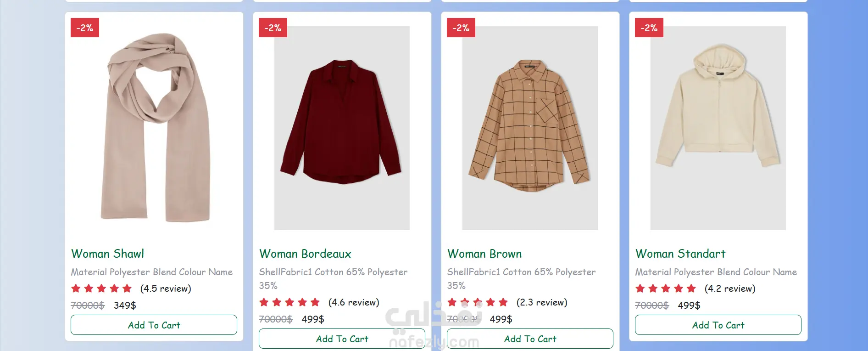Select the Woman Standart hoodie image
The width and height of the screenshot is (868, 351).
pos(718,128)
